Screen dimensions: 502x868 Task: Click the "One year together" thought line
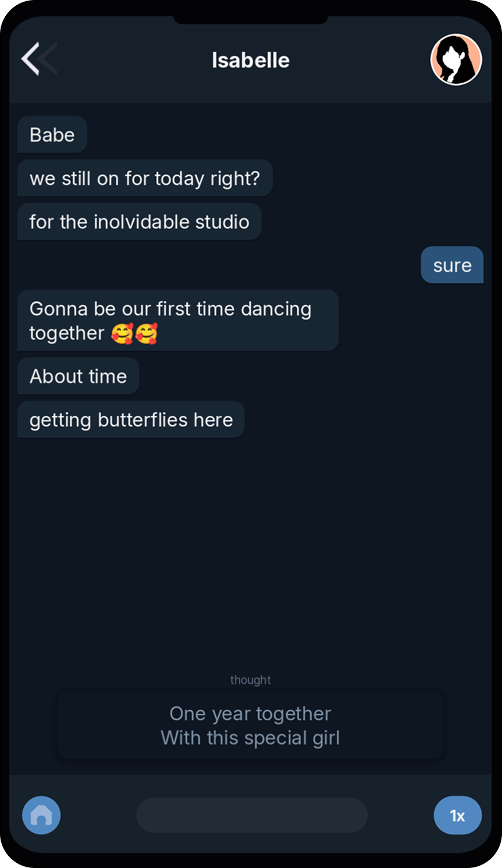coord(250,713)
